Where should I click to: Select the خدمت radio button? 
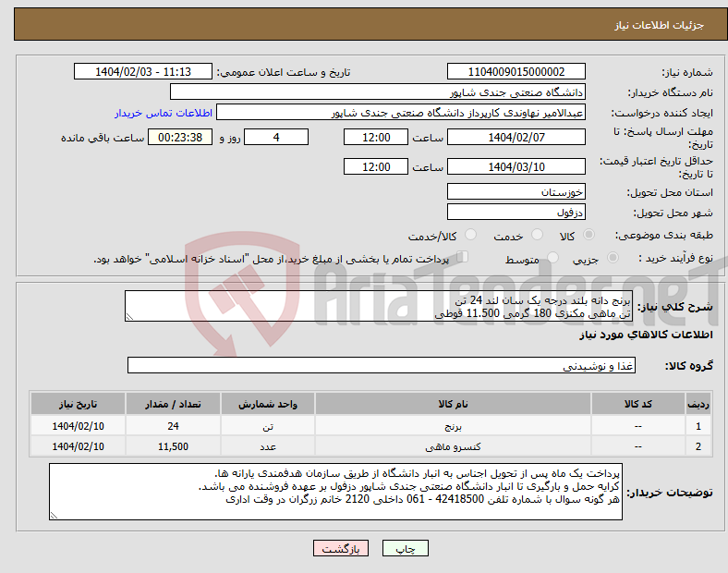click(537, 235)
